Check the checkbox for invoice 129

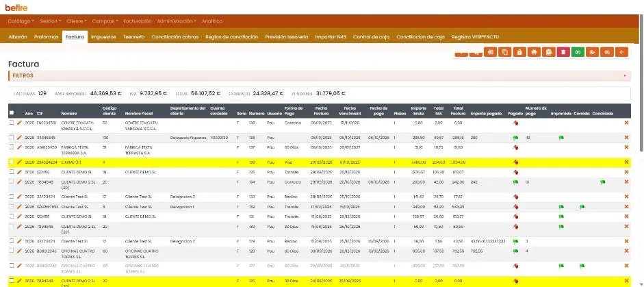pos(12,241)
